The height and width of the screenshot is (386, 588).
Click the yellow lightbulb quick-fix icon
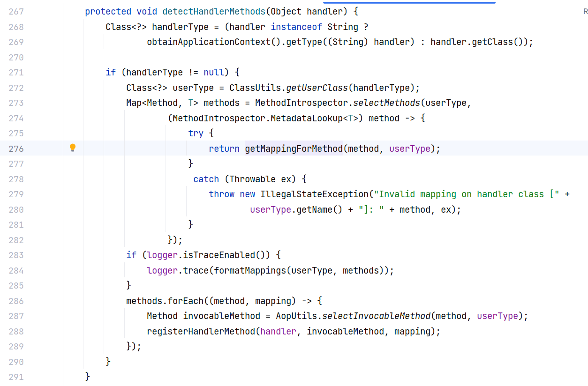(73, 148)
